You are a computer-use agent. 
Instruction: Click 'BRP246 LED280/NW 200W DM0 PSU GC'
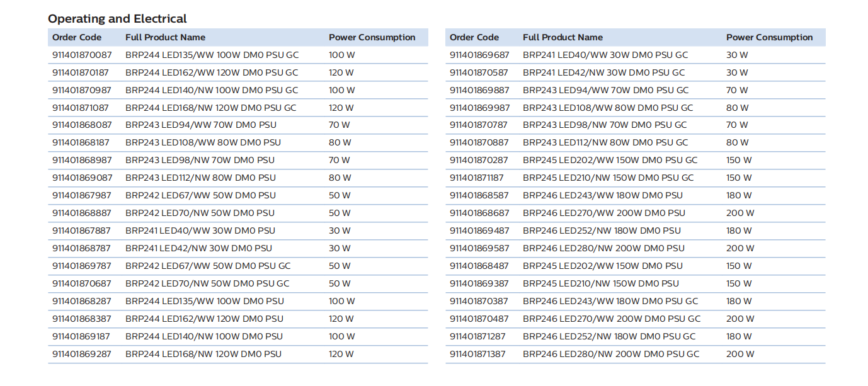click(611, 354)
